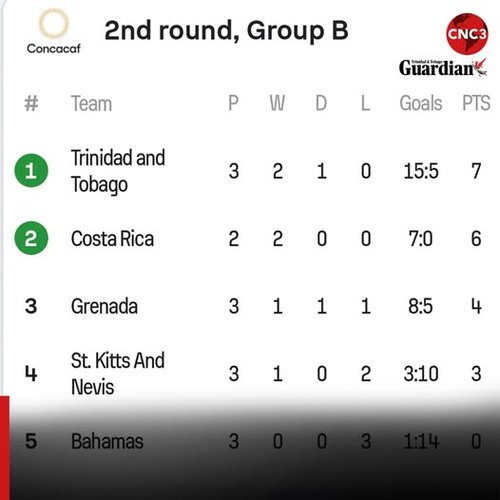Sort by the W wins column header
500x500 pixels.
point(277,103)
